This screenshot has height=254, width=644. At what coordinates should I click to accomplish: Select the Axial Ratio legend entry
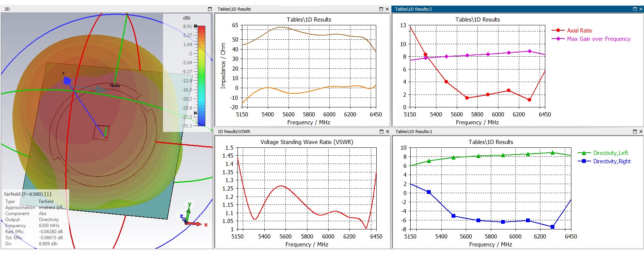(x=572, y=31)
